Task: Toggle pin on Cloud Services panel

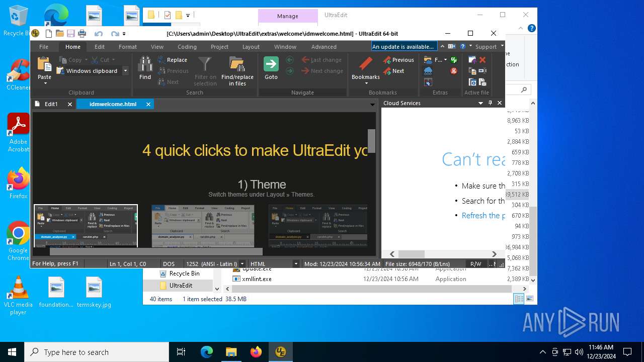Action: [490, 103]
